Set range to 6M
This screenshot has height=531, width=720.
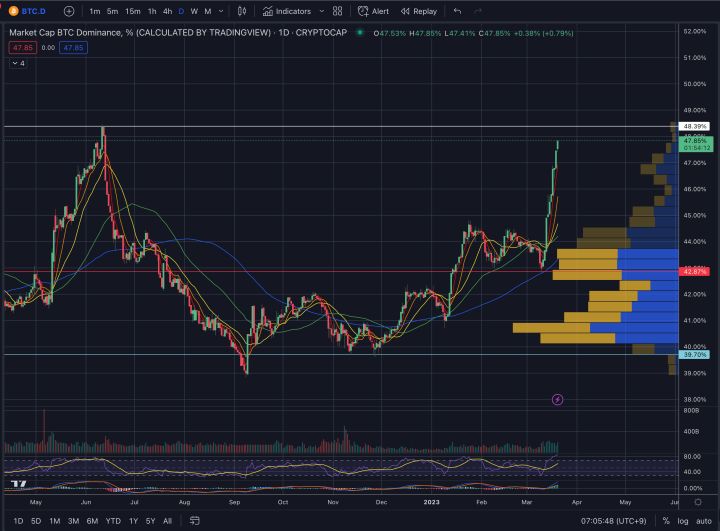pyautogui.click(x=92, y=521)
